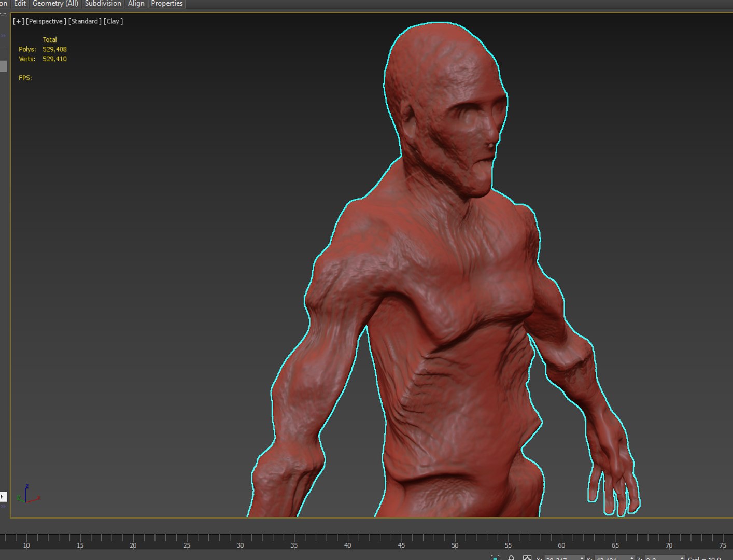Jump to frame 50 on the timeline
Screen dimensions: 733x560
click(x=455, y=545)
